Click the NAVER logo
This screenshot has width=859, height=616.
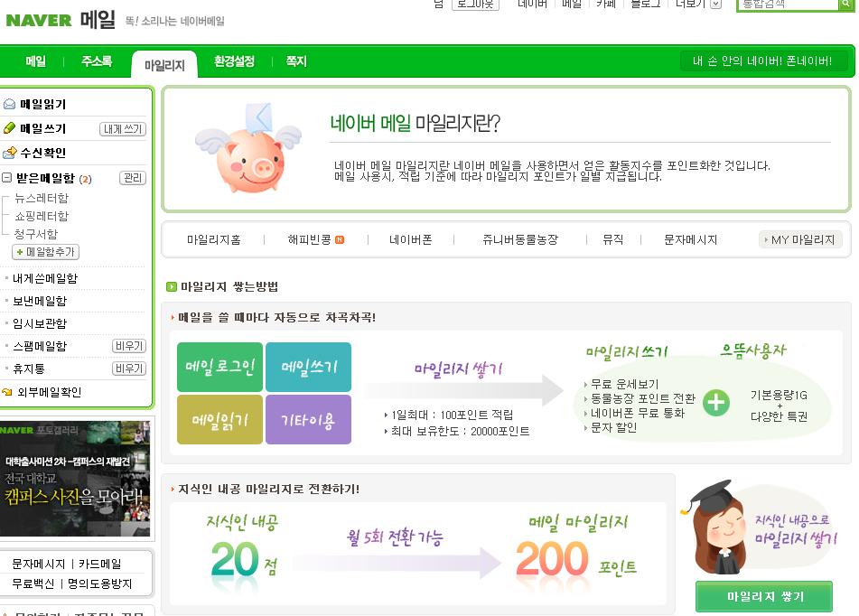[38, 20]
